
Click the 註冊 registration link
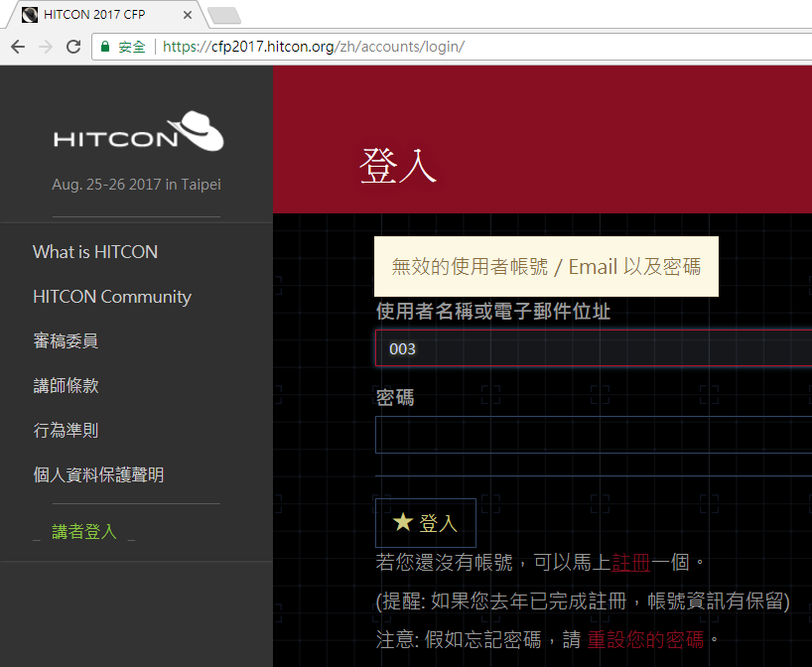click(630, 562)
